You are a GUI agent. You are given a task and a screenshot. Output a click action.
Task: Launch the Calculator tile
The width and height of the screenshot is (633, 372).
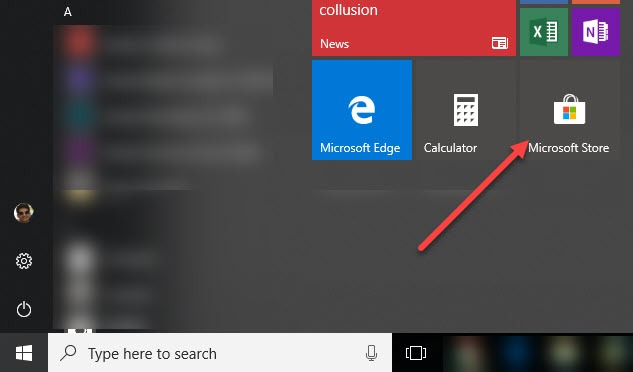(465, 110)
